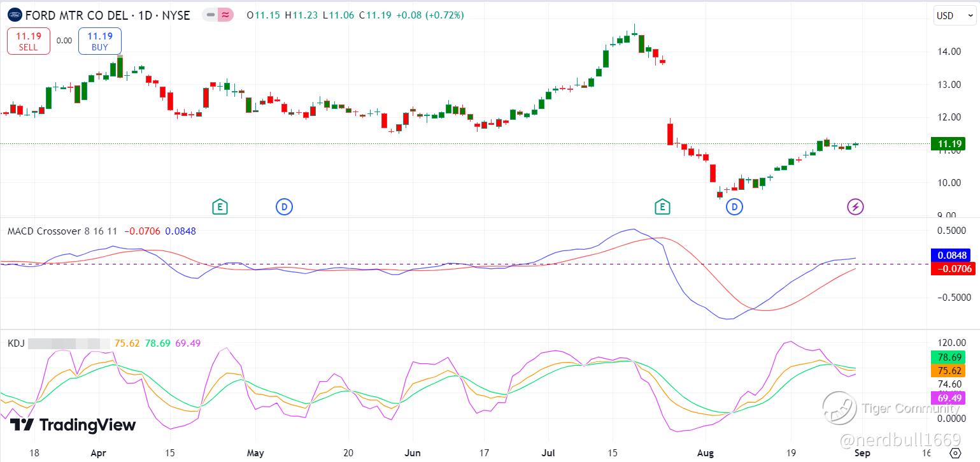Viewport: 980px width, 462px height.
Task: Click the 10.00 price scale tick
Action: click(x=950, y=183)
